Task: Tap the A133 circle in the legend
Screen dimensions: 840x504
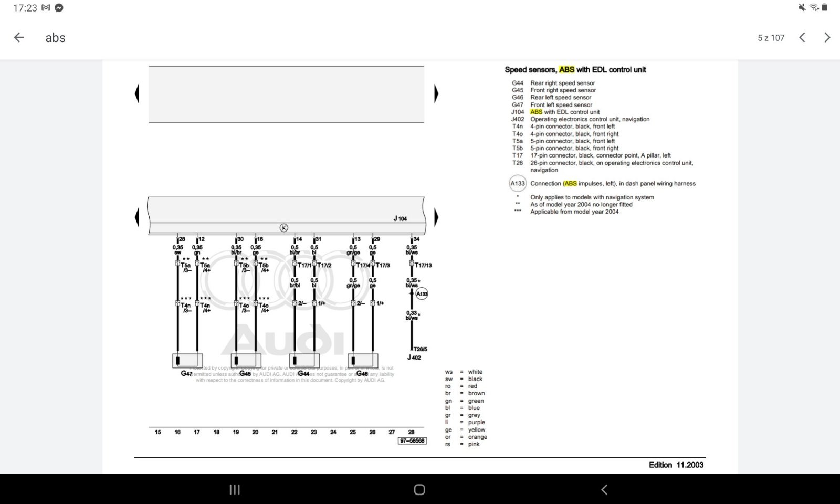Action: click(518, 183)
